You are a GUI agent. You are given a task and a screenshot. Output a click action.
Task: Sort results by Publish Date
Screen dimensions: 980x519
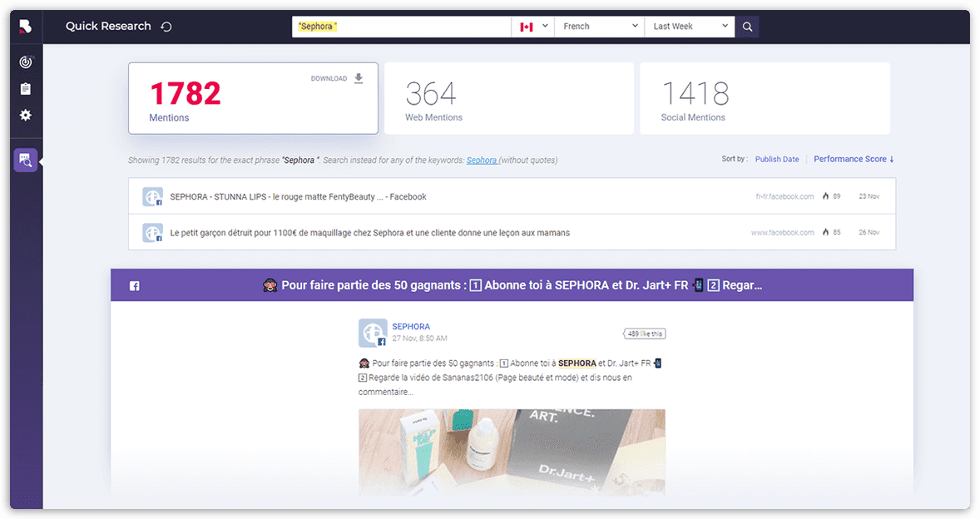coord(776,159)
